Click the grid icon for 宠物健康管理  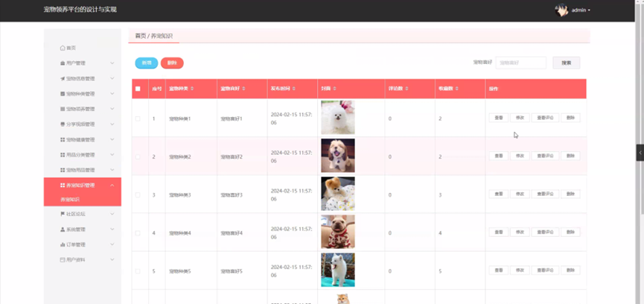click(x=63, y=139)
